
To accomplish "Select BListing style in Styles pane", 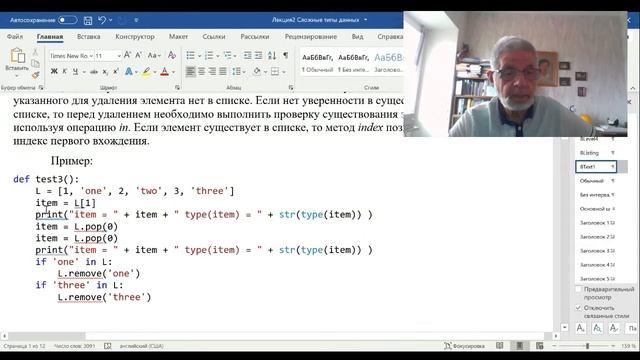I will [x=596, y=153].
